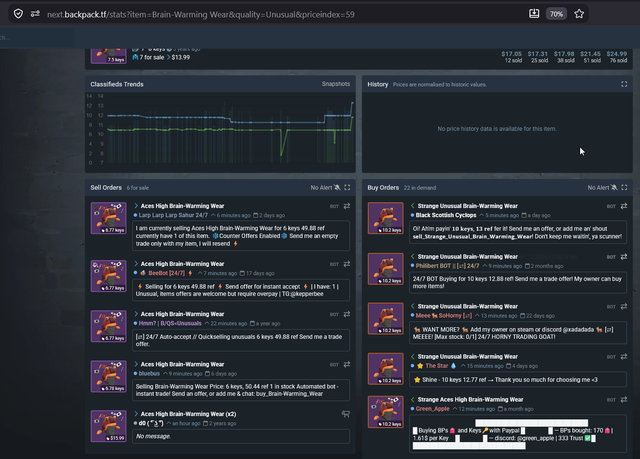Click 'Aces High Brain-Warming Wear (x2)' title

(189, 414)
